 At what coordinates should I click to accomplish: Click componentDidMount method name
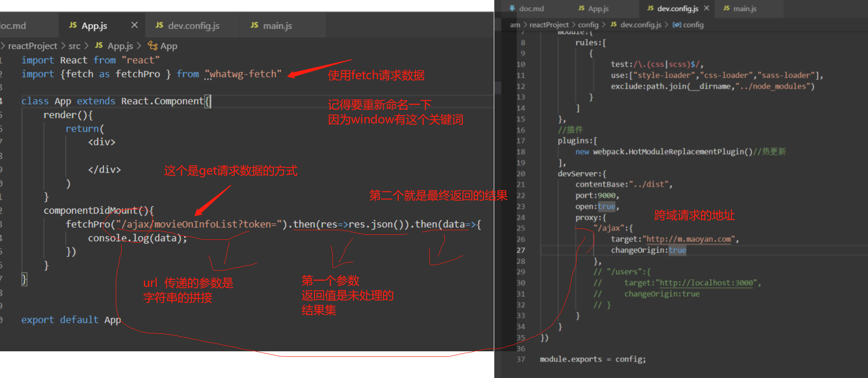(x=90, y=211)
